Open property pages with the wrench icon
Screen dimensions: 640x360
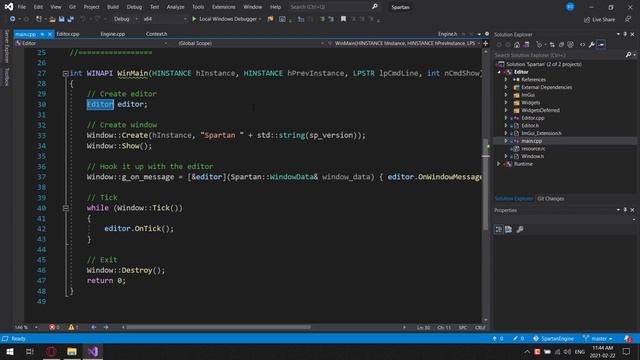[x=520, y=229]
